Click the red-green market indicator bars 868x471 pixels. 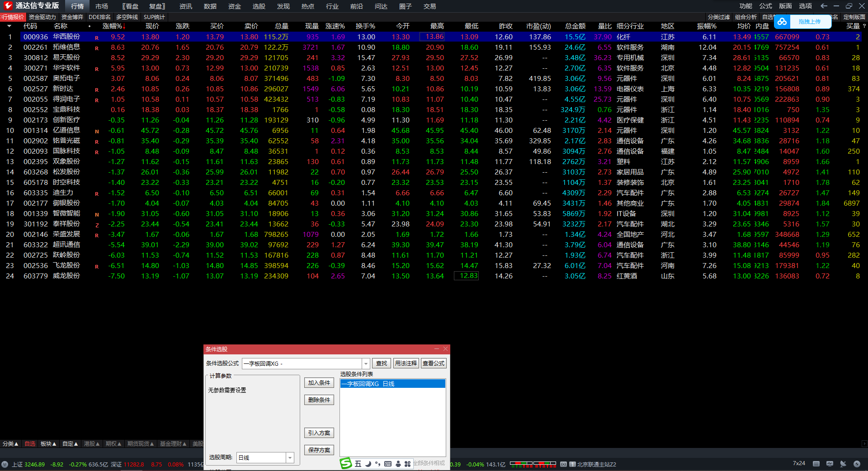[x=533, y=464]
